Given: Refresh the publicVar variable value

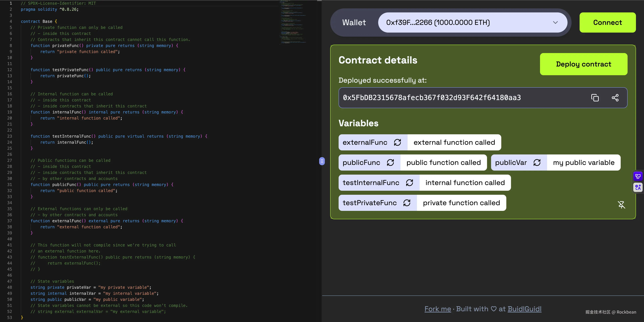Looking at the screenshot, I should pyautogui.click(x=537, y=162).
